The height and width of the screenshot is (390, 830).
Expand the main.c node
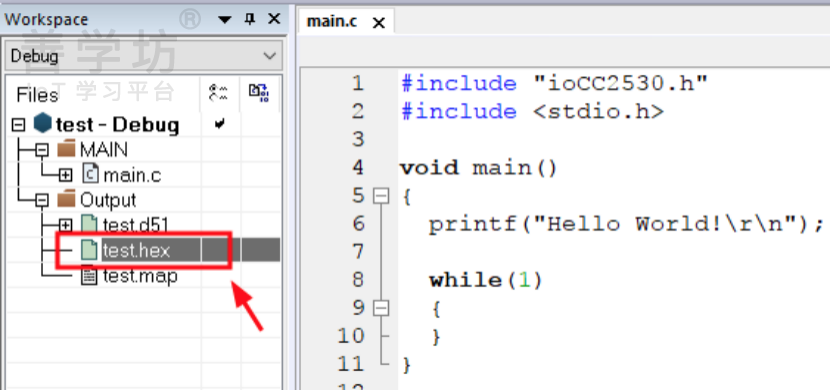tap(65, 175)
